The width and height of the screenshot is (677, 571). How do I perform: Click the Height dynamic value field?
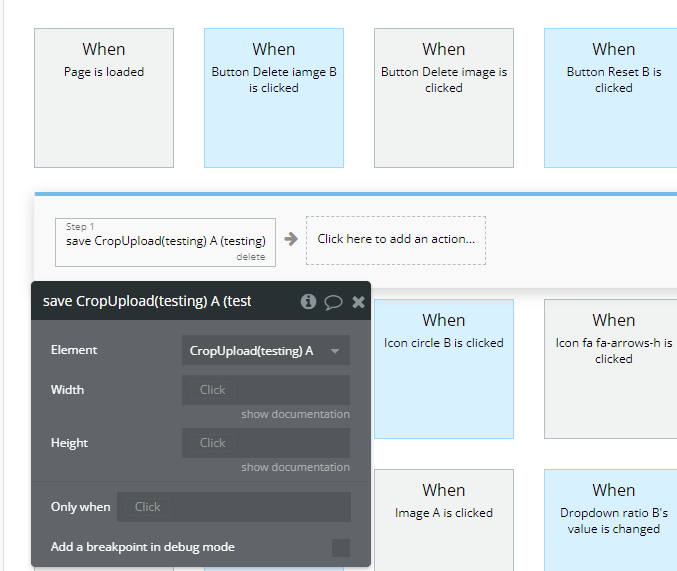265,443
